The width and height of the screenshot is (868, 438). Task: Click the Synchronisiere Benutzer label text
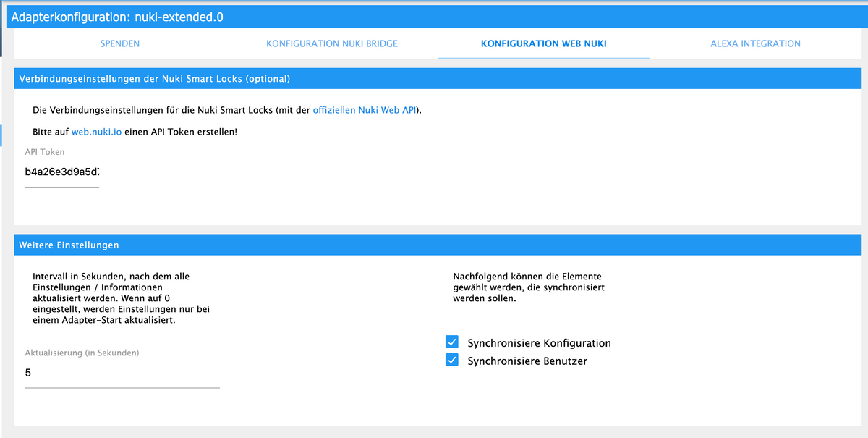[x=527, y=361]
